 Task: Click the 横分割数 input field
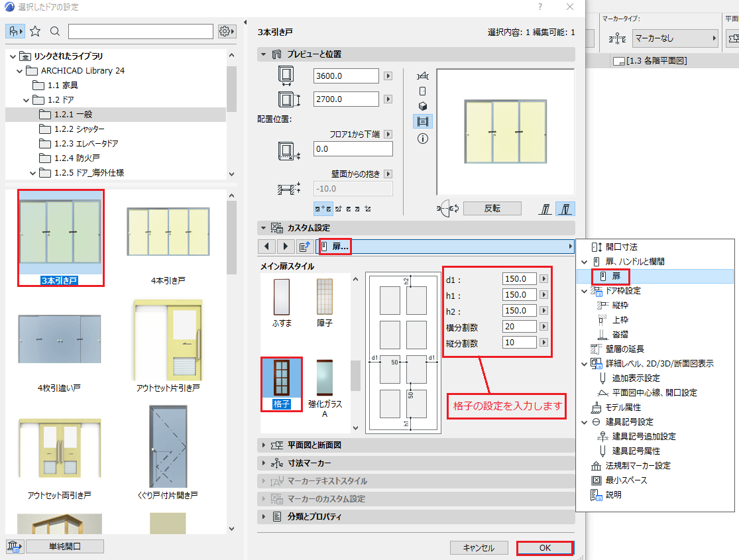tap(520, 327)
